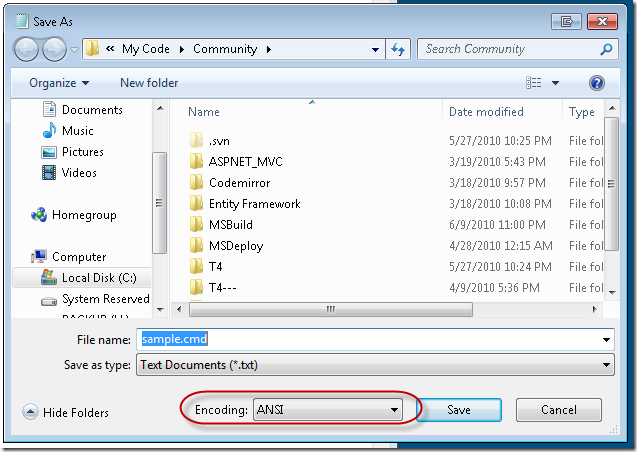The width and height of the screenshot is (637, 452).
Task: Click Hide Folders toggle
Action: click(66, 413)
